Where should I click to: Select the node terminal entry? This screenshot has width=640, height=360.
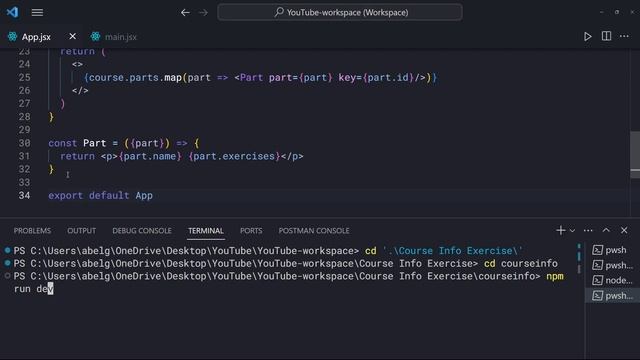612,280
